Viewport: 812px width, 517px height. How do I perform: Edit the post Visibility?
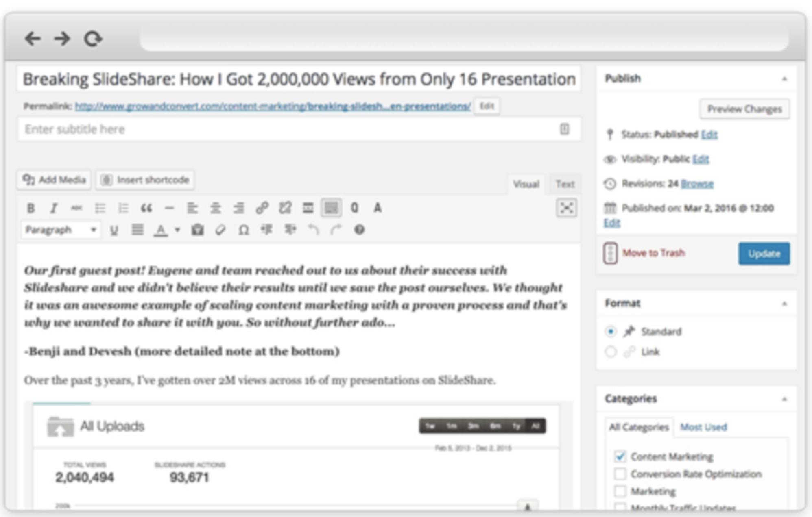click(701, 159)
